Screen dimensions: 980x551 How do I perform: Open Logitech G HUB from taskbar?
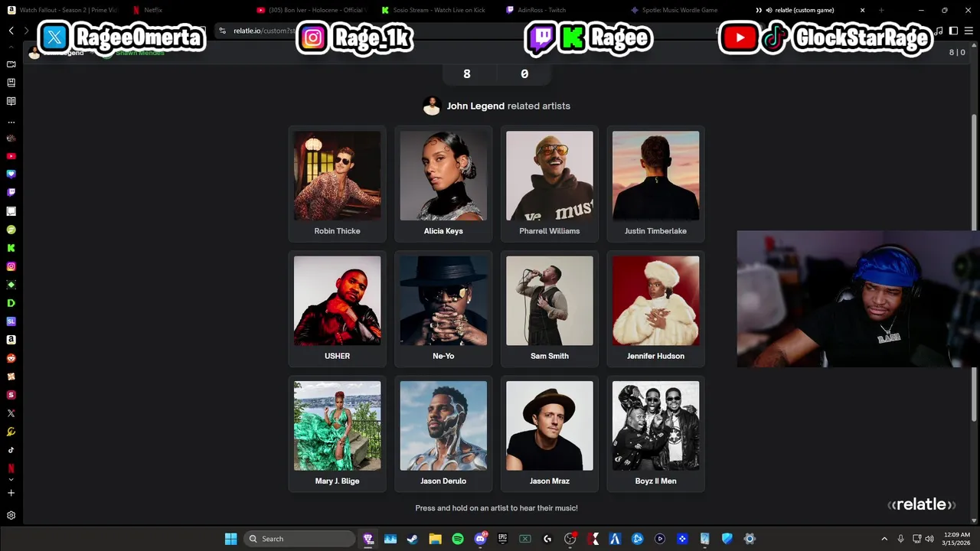(x=547, y=539)
